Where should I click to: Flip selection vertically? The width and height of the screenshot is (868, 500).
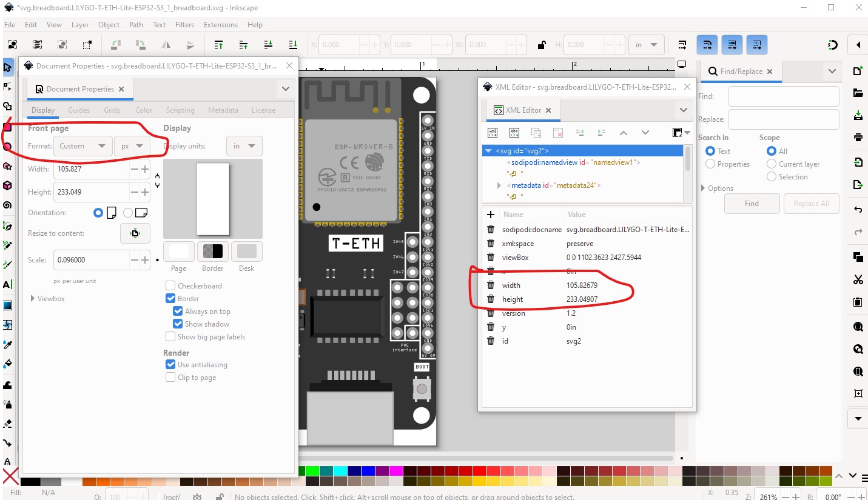point(190,44)
